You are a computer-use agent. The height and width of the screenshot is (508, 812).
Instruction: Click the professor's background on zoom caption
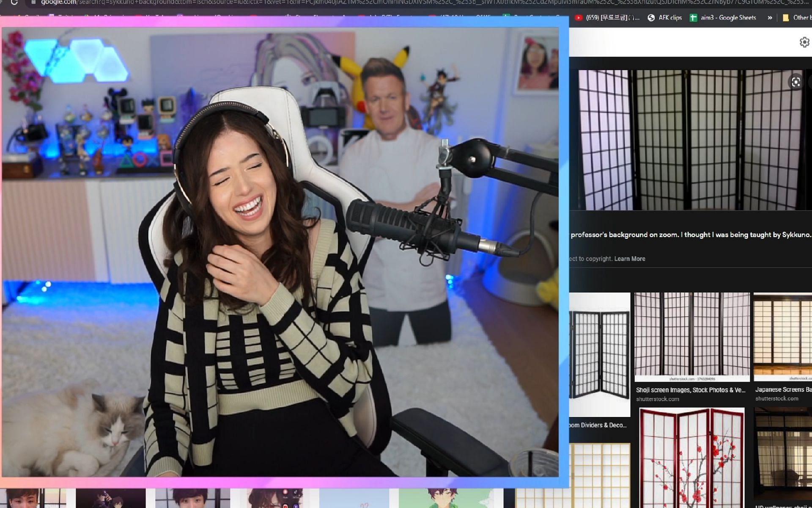tap(691, 235)
